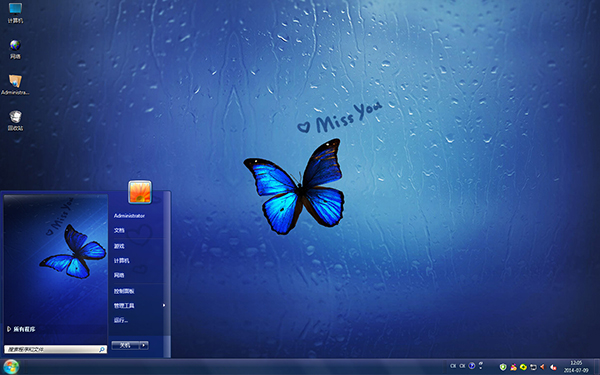Screen dimensions: 600x375
Task: Click the Start menu search field
Action: coord(55,349)
